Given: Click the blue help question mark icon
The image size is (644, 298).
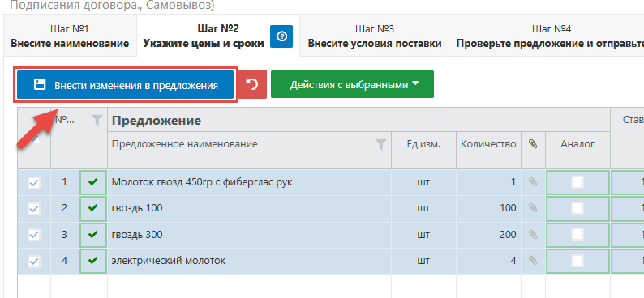Looking at the screenshot, I should [281, 36].
